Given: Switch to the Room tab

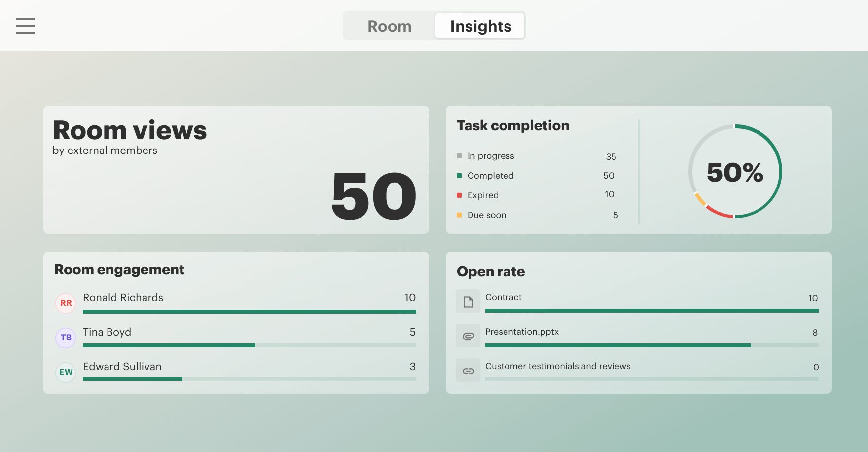Looking at the screenshot, I should click(x=389, y=26).
